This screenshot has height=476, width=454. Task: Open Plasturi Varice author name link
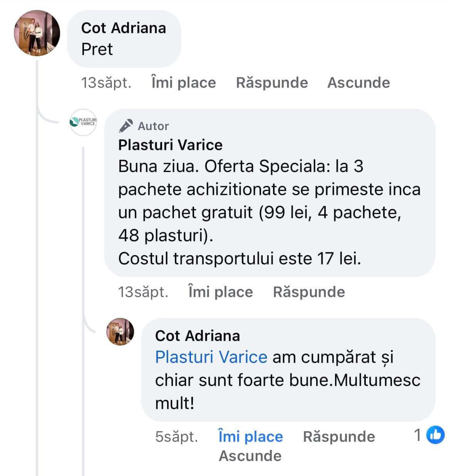pyautogui.click(x=170, y=145)
